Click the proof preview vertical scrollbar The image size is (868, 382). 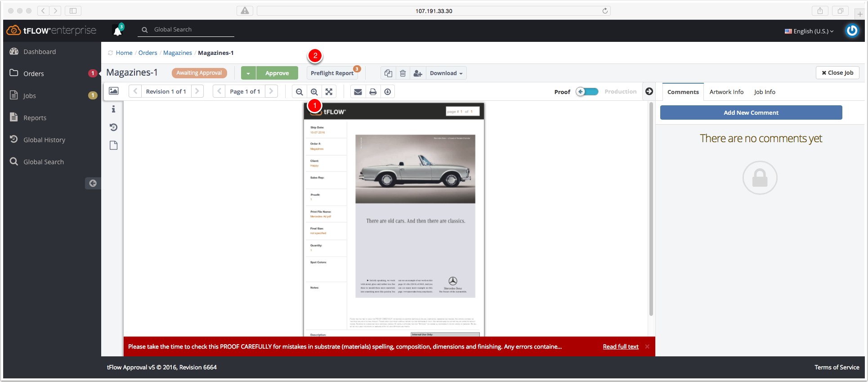651,209
